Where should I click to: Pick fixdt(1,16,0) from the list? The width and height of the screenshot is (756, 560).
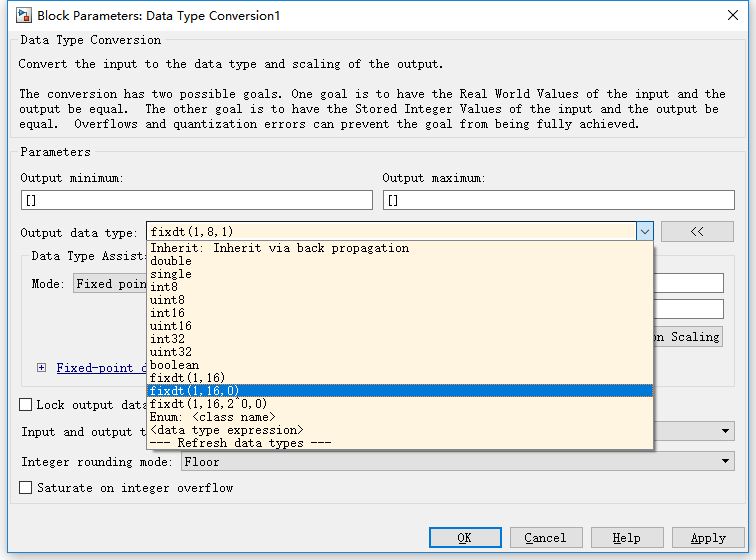[194, 391]
